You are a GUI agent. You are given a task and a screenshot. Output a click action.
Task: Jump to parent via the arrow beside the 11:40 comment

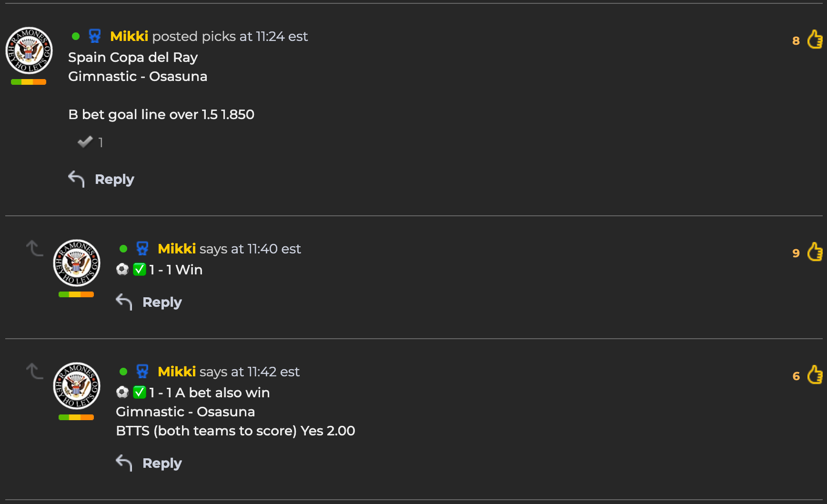point(35,248)
